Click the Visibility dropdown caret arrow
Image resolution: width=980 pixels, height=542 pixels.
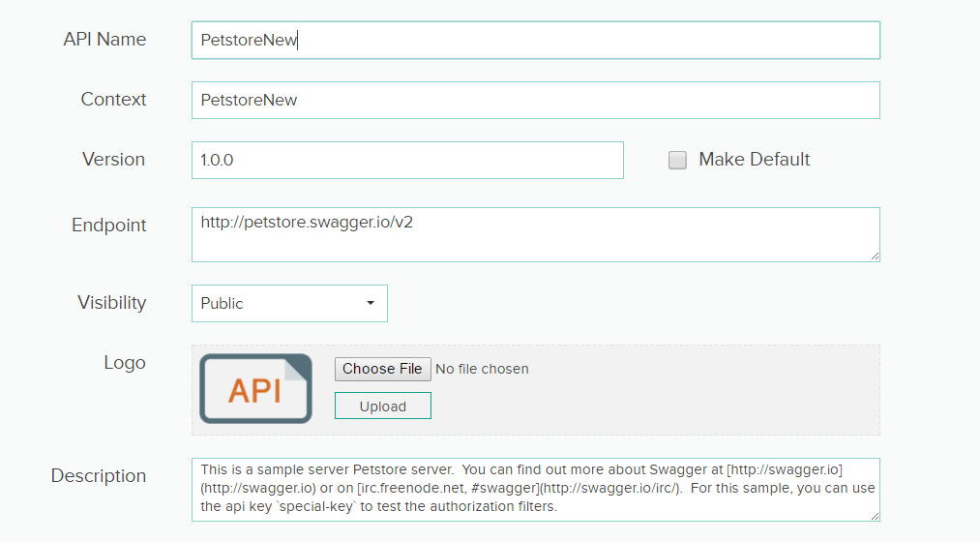point(371,303)
